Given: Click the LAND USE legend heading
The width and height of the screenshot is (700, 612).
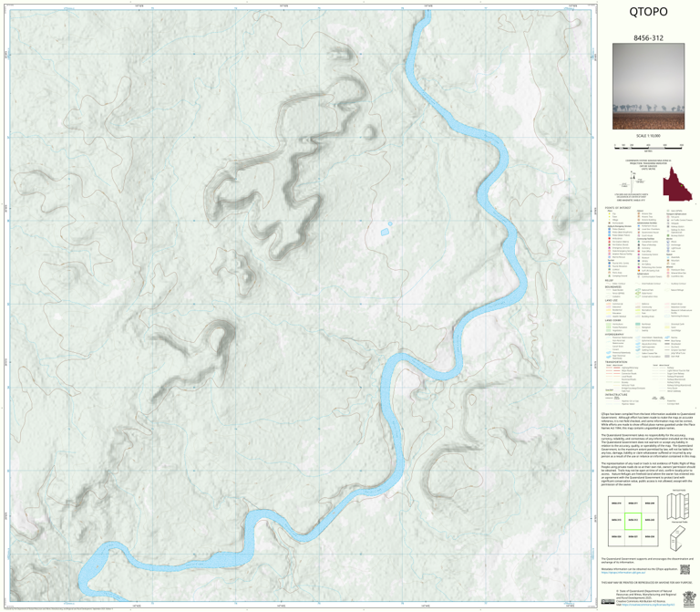Looking at the screenshot, I should [x=612, y=300].
